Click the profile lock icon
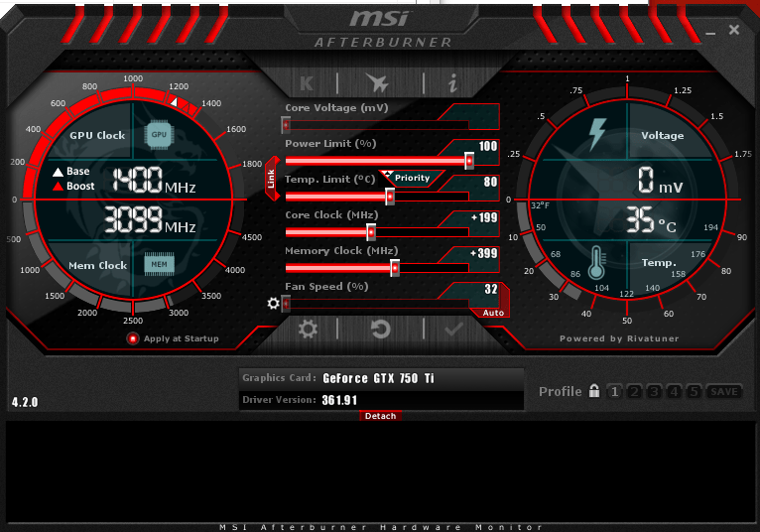 (x=594, y=390)
